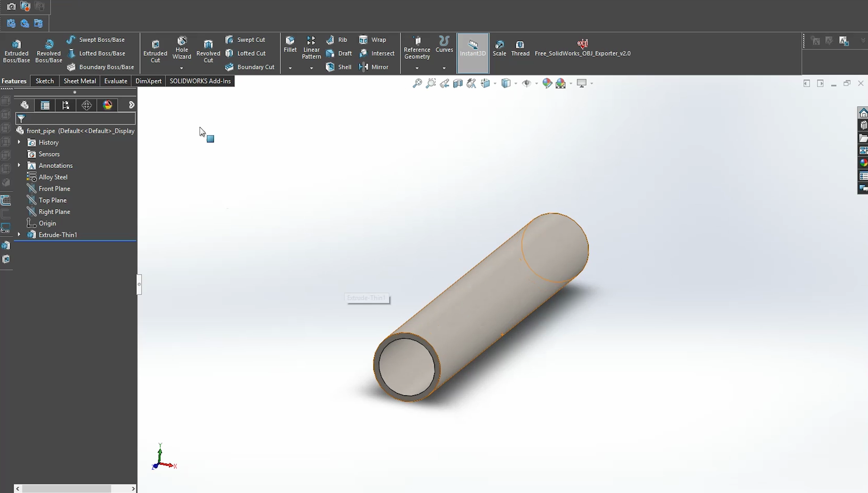Open Edit Appearance color ball
Viewport: 868px width, 493px height.
coord(547,83)
